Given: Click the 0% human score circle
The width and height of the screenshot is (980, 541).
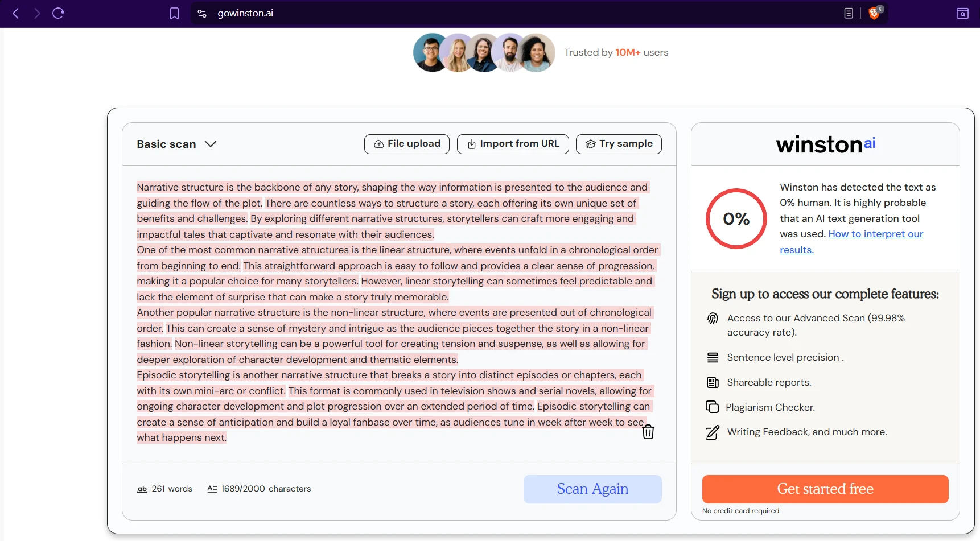Looking at the screenshot, I should pyautogui.click(x=736, y=219).
